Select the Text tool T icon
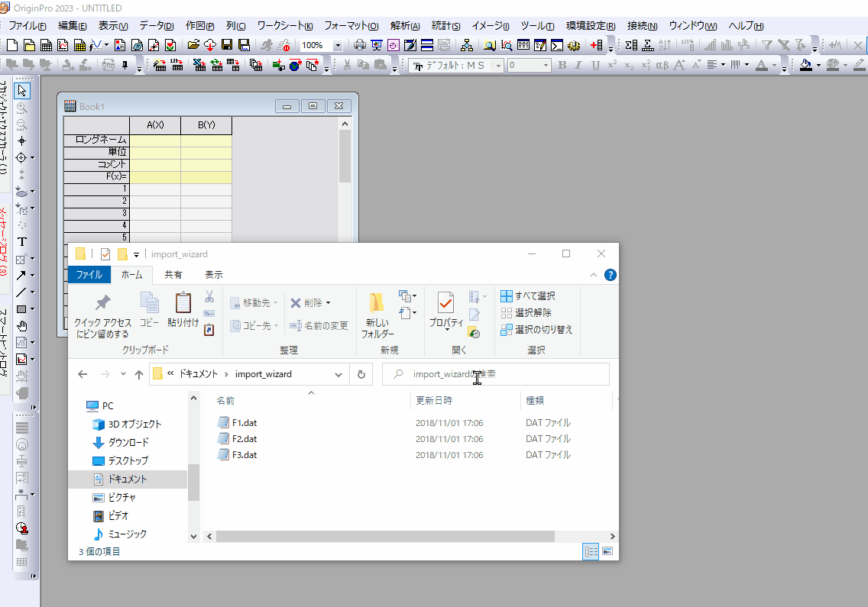Screen dimensions: 868x607 pos(22,242)
